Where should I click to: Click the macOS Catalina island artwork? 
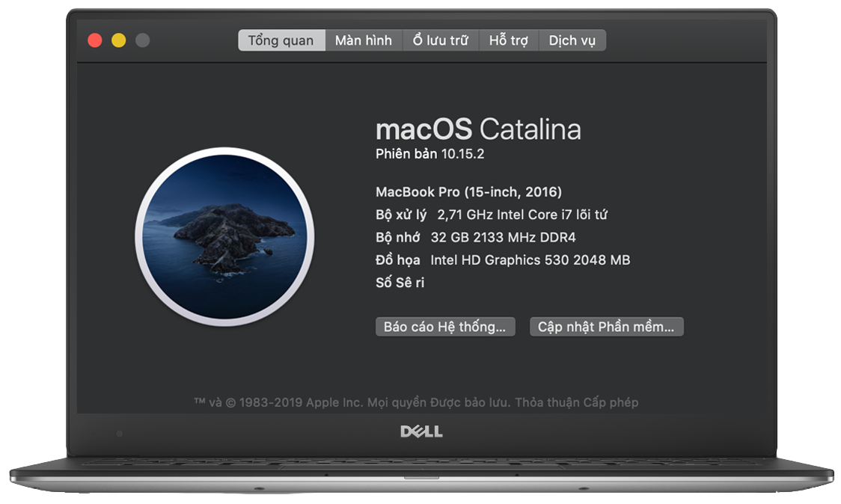point(224,236)
